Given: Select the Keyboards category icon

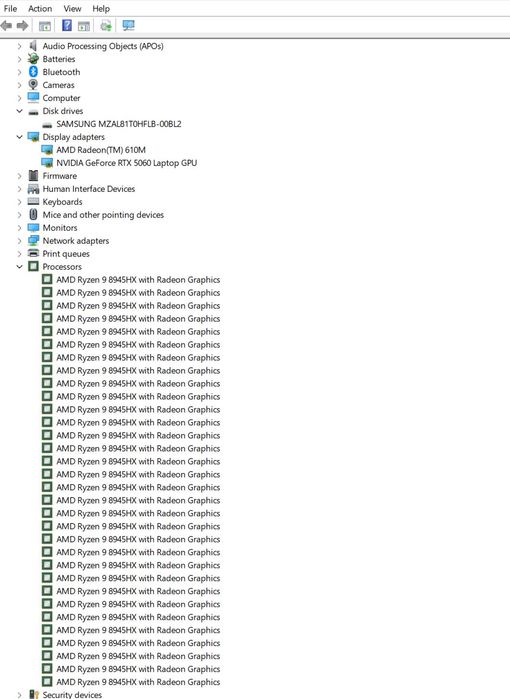Looking at the screenshot, I should click(33, 201).
